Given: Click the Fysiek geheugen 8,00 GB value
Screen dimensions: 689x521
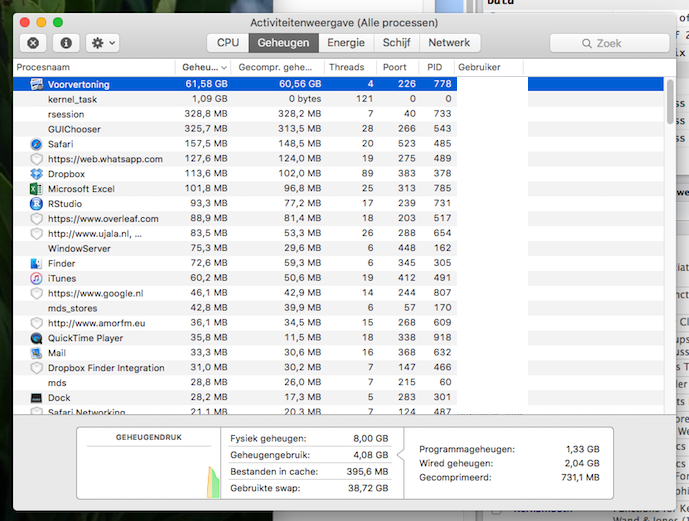Looking at the screenshot, I should pyautogui.click(x=370, y=438).
